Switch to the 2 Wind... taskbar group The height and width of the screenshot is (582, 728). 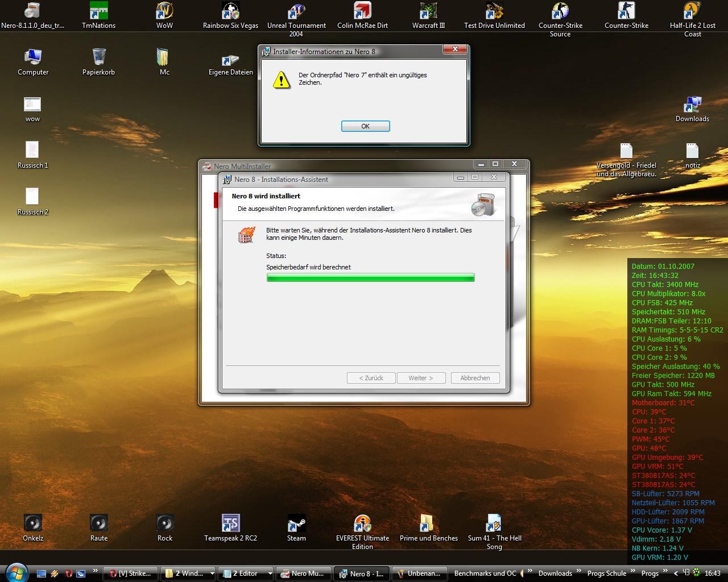184,573
